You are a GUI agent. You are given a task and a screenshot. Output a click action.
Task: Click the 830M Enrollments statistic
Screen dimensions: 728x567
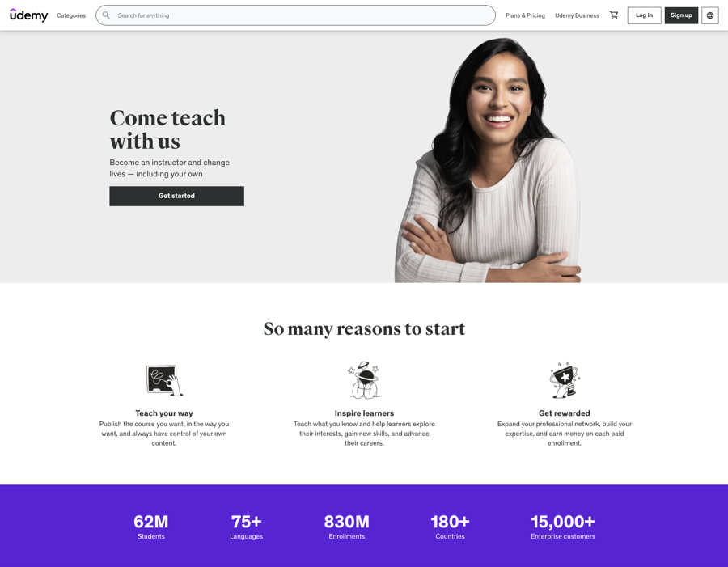pos(347,527)
